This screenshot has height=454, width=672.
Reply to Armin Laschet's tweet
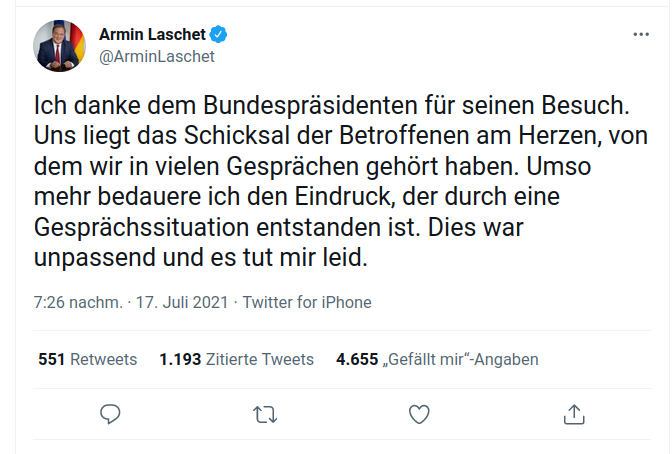pyautogui.click(x=112, y=413)
